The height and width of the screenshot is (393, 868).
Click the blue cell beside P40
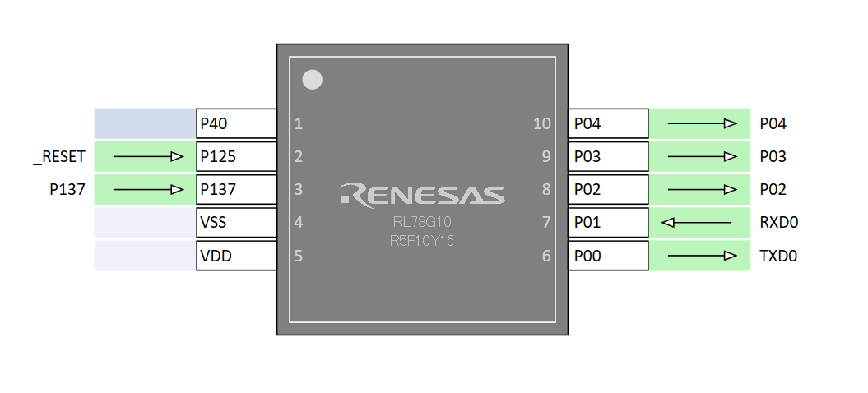pyautogui.click(x=146, y=123)
